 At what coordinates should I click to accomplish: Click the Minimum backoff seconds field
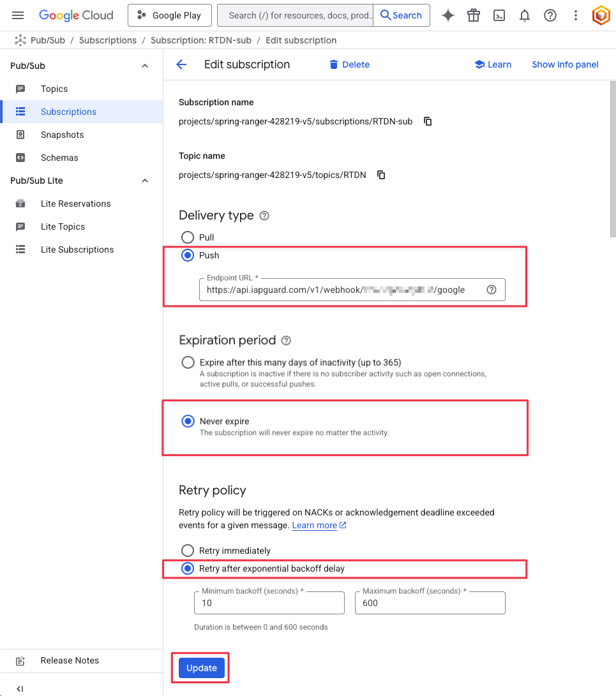point(269,603)
